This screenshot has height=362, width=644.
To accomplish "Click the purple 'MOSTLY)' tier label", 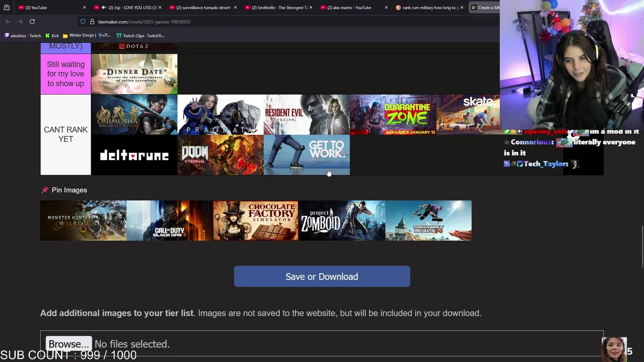I will click(65, 48).
